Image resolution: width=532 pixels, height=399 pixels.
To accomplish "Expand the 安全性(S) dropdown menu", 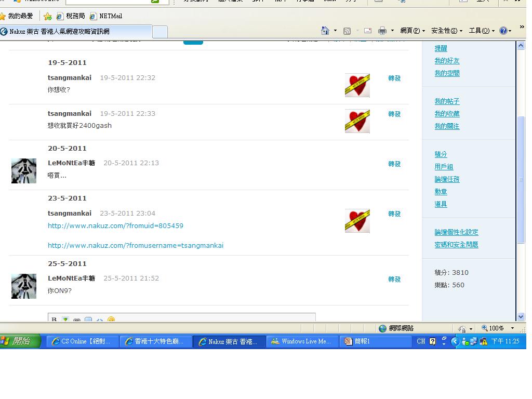I will click(446, 31).
